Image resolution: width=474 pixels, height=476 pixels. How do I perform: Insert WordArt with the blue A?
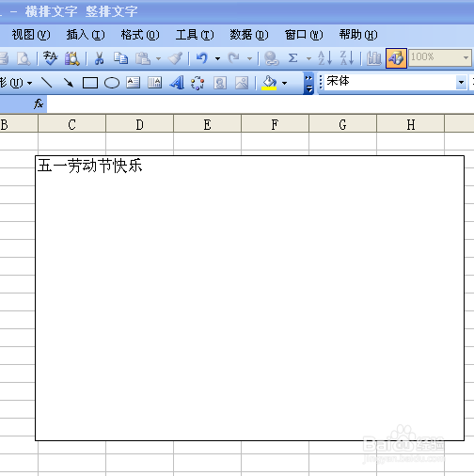coord(177,83)
